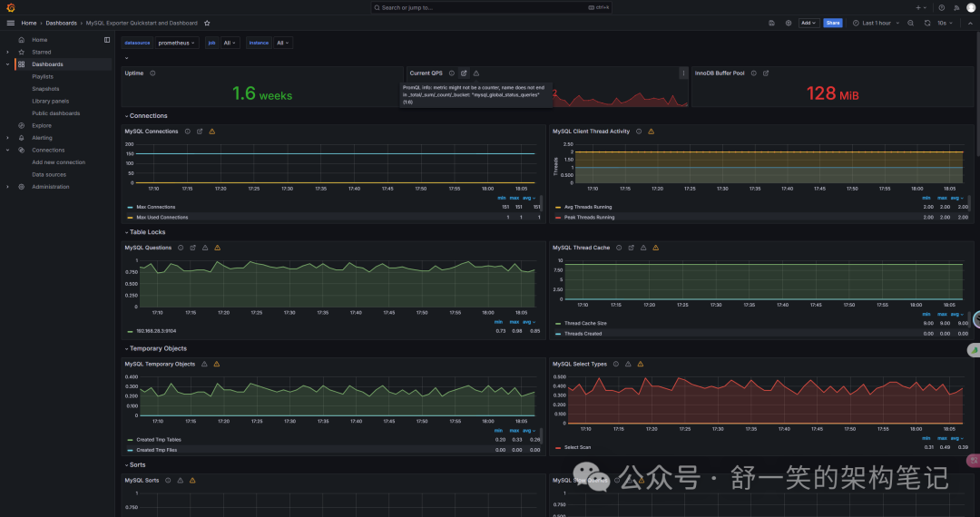Collapse the top toolbar with the up chevron
The height and width of the screenshot is (517, 980).
coord(971,23)
